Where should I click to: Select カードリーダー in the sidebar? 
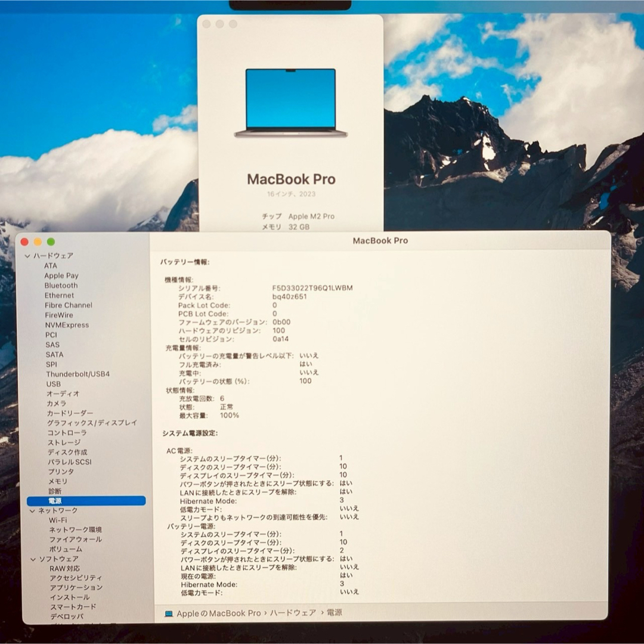point(70,413)
